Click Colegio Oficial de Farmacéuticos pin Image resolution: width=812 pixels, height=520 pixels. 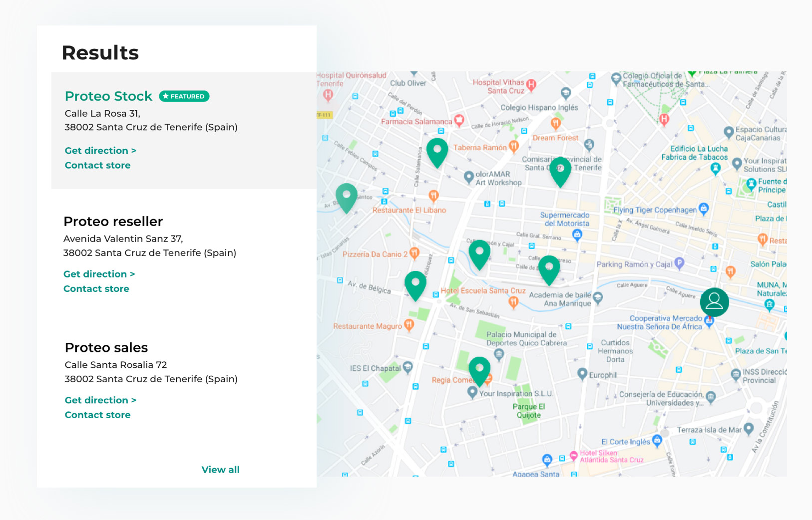pyautogui.click(x=616, y=78)
